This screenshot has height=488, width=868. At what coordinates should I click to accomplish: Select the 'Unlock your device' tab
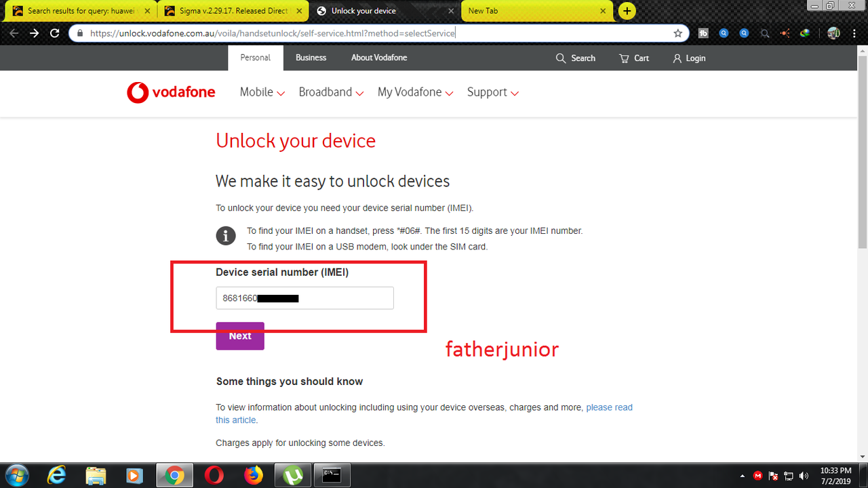pyautogui.click(x=384, y=11)
